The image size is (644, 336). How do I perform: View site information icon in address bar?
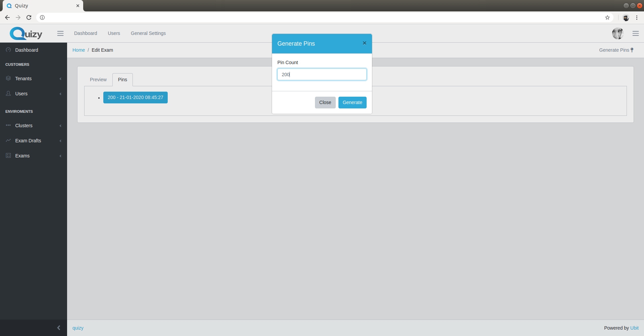42,17
